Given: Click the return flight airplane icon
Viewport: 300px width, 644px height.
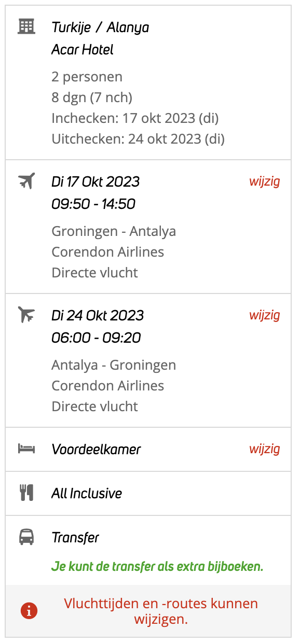Looking at the screenshot, I should (26, 315).
